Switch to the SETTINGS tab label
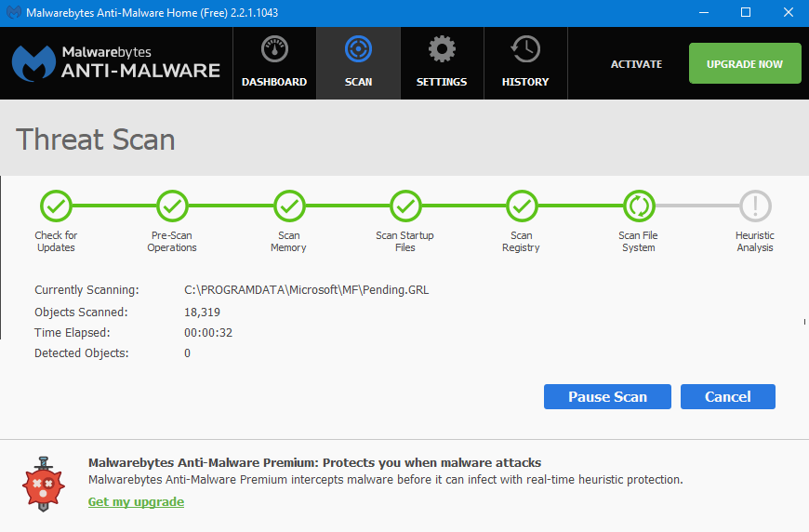 coord(442,82)
